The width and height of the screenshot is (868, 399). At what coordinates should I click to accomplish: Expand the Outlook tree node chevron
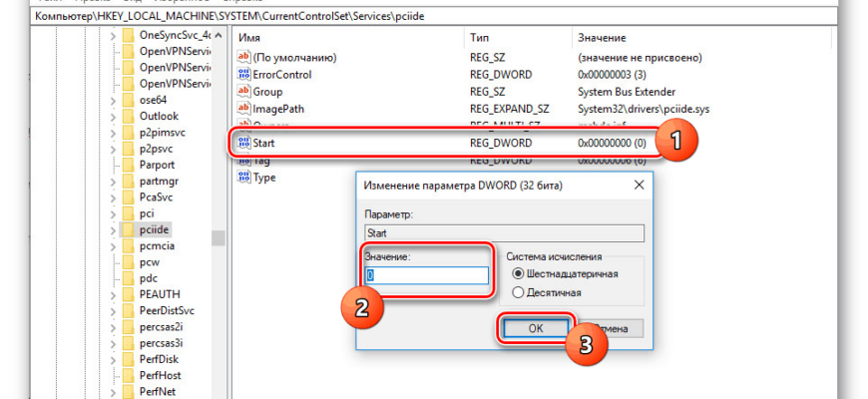pos(113,117)
